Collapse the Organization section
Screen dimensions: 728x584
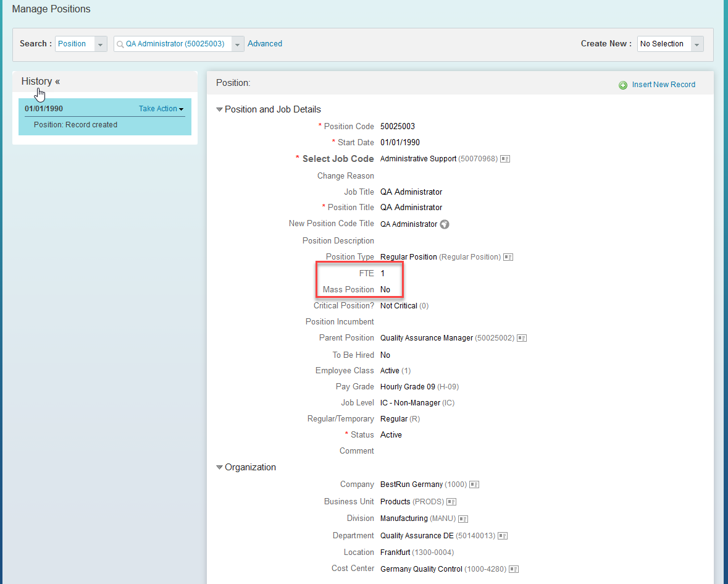[220, 467]
